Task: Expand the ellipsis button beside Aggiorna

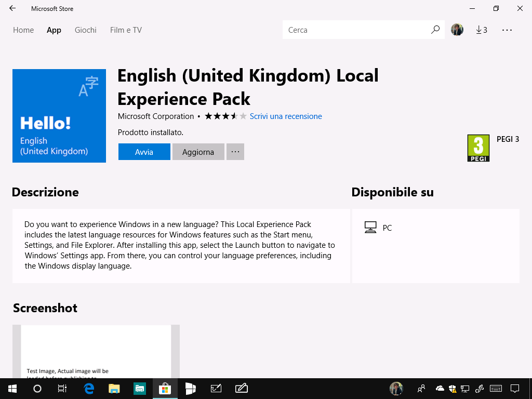Action: pyautogui.click(x=235, y=152)
